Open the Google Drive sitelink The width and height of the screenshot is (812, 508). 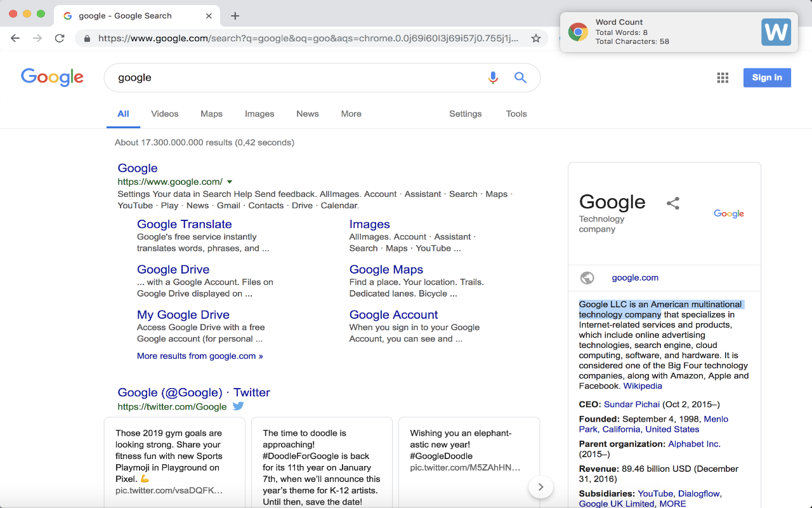pos(173,269)
